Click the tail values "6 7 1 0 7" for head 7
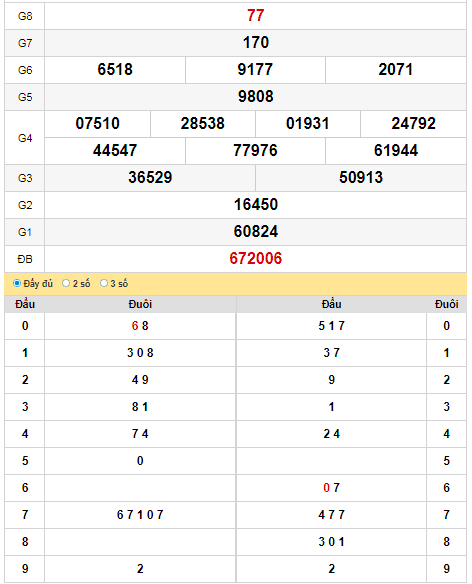 click(140, 515)
